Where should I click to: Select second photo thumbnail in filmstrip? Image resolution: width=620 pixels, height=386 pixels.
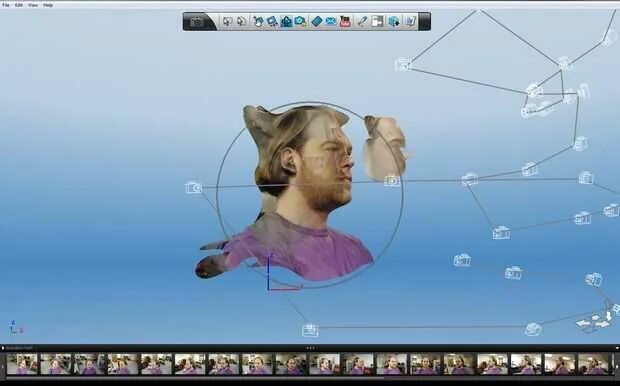(56, 364)
